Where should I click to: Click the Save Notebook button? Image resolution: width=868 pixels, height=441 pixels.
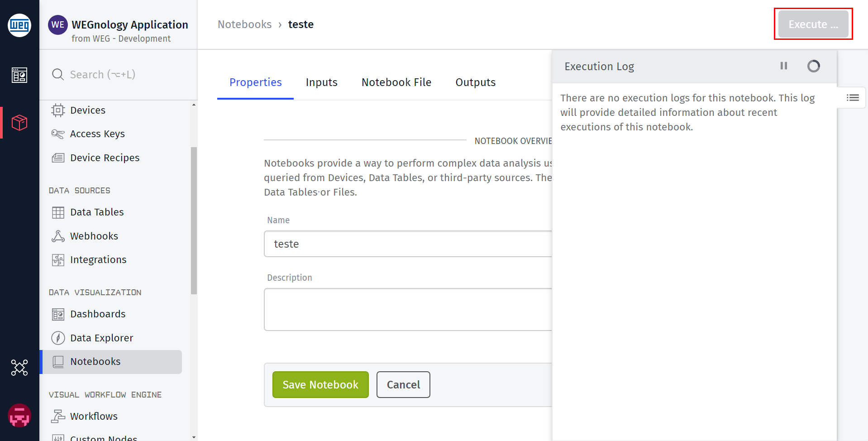pos(320,385)
